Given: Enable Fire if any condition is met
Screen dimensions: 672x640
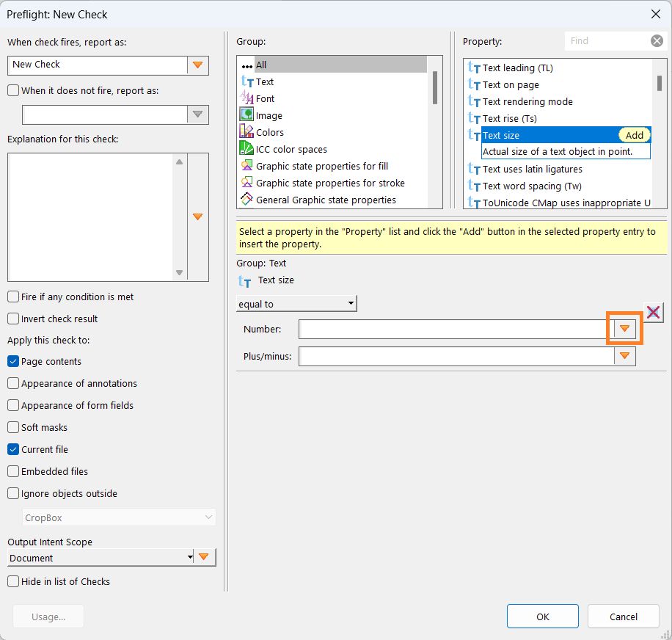Looking at the screenshot, I should tap(13, 297).
